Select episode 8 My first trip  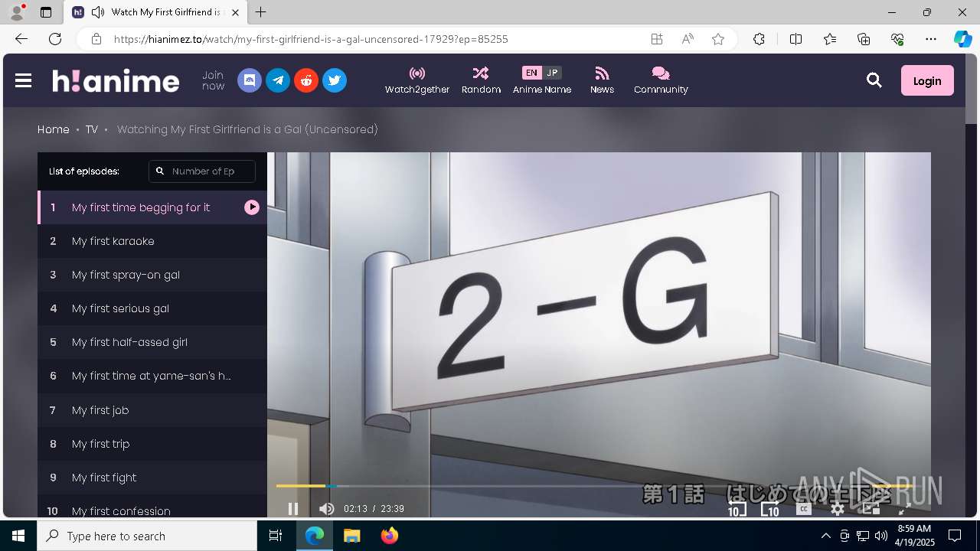[152, 444]
